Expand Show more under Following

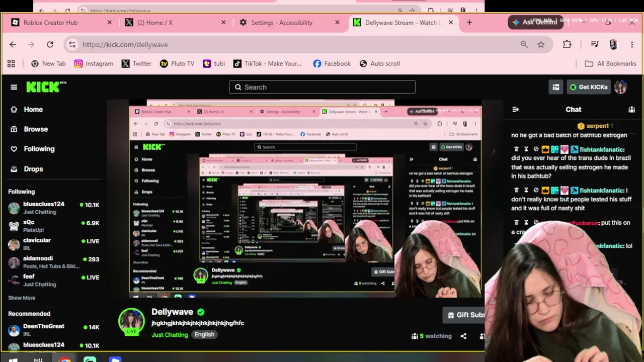[22, 298]
